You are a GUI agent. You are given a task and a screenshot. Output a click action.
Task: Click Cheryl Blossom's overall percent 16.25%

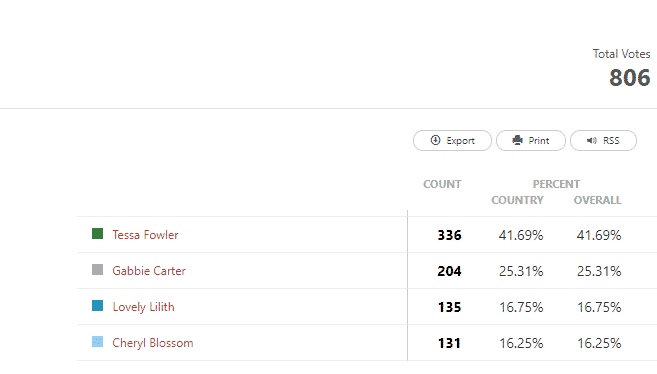599,343
